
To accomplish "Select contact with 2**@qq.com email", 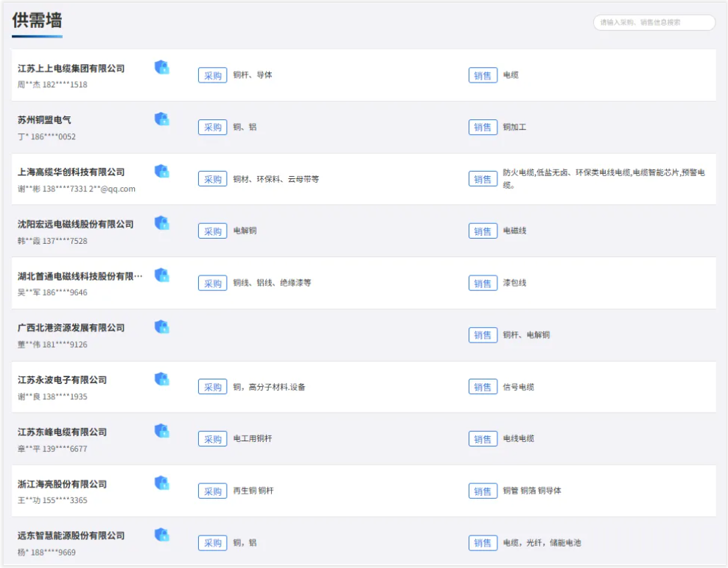I will pos(77,189).
